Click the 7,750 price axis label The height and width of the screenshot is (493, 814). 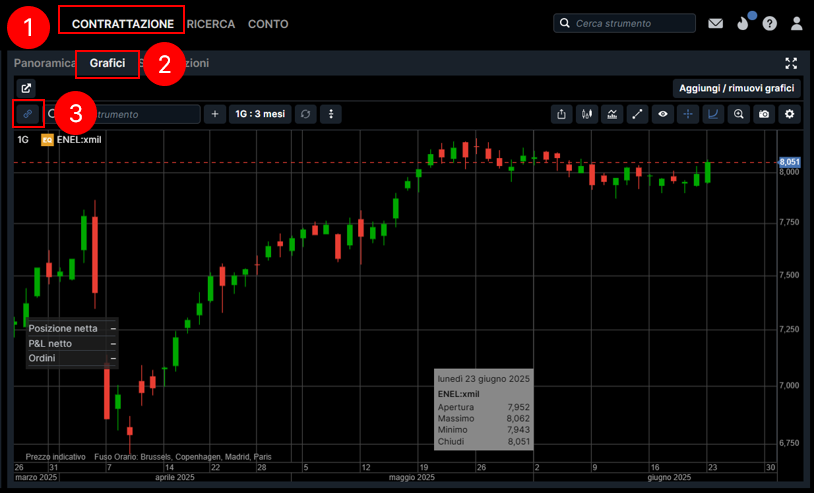[789, 222]
